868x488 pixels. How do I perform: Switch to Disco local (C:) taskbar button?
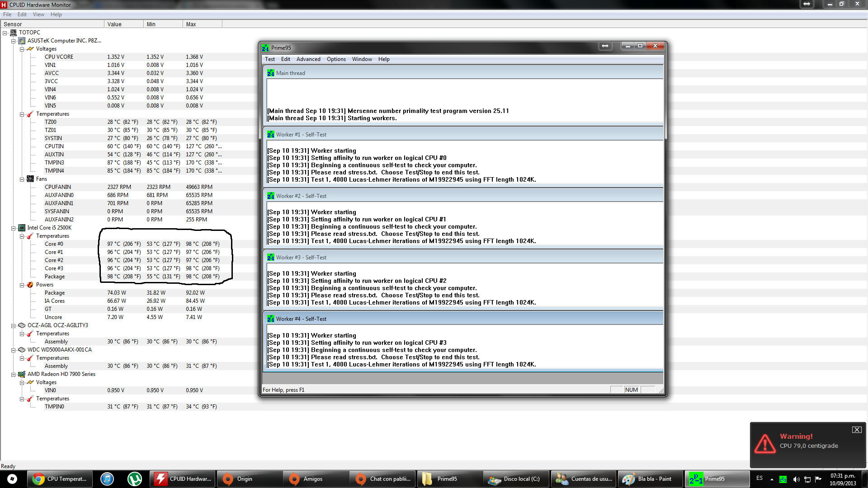point(516,479)
